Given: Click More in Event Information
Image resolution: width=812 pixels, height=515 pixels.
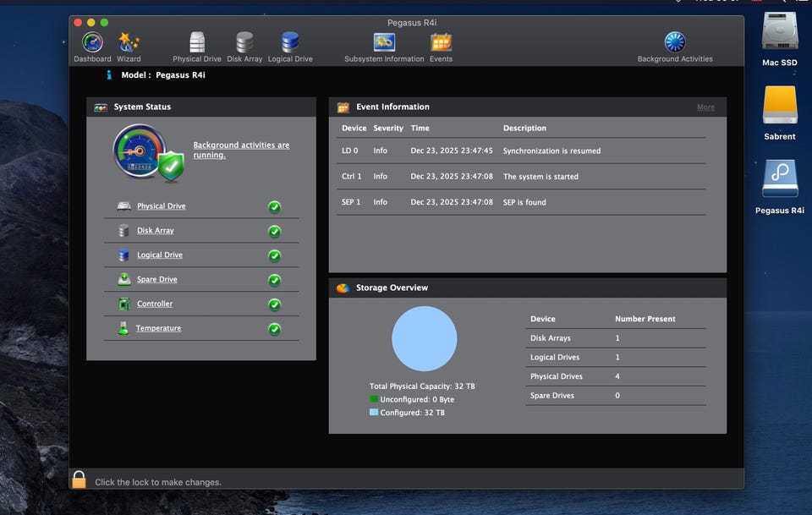Looking at the screenshot, I should (x=705, y=107).
